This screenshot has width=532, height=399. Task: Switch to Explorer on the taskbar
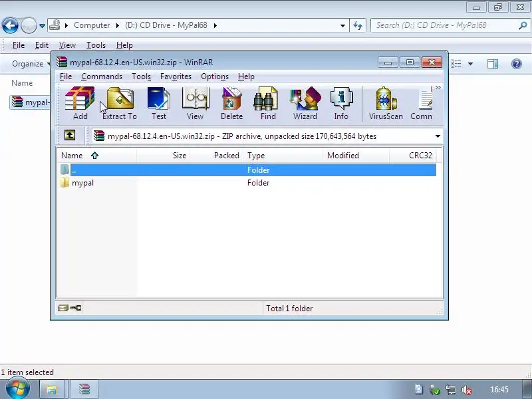pos(52,389)
